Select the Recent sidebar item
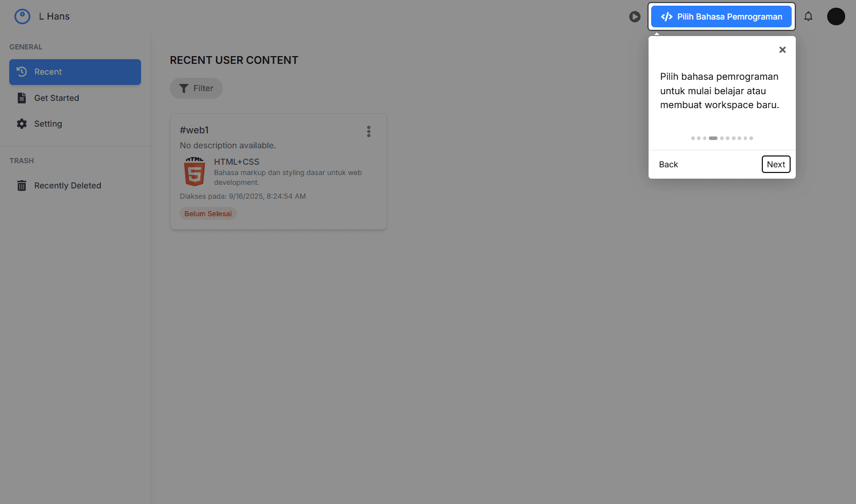The width and height of the screenshot is (856, 504). pos(75,72)
